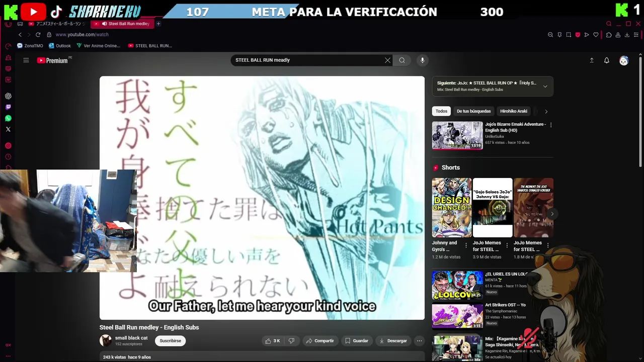Click the video player to pause

262,198
